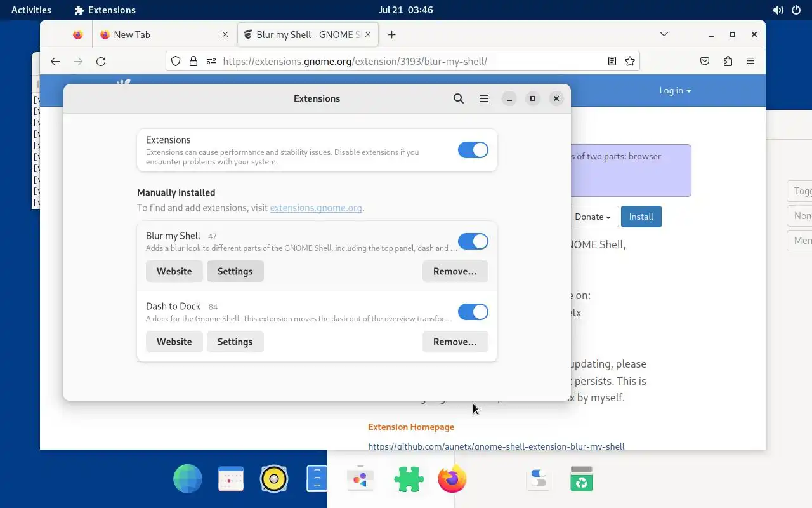Open the search icon in Extensions header
The width and height of the screenshot is (812, 508).
point(459,98)
